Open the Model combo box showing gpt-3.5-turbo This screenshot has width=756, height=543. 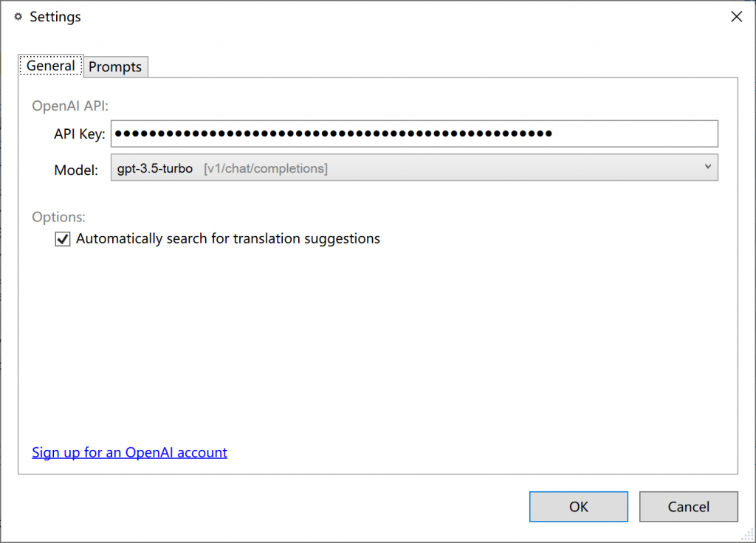[413, 167]
